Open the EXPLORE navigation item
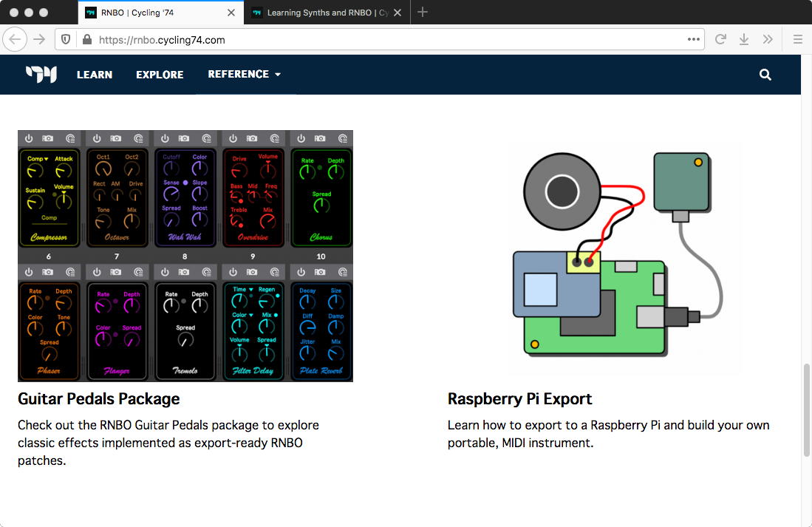The width and height of the screenshot is (812, 527). (x=160, y=75)
